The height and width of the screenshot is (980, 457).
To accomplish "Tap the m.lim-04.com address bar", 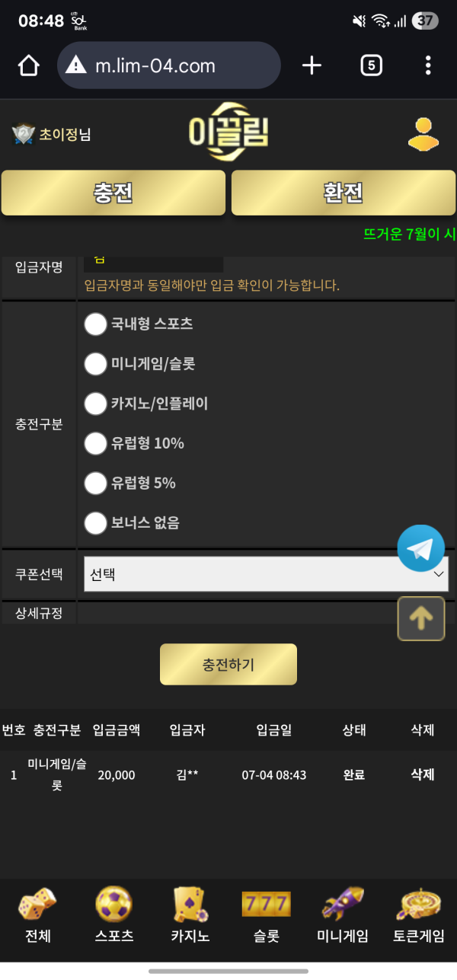I will tap(169, 65).
